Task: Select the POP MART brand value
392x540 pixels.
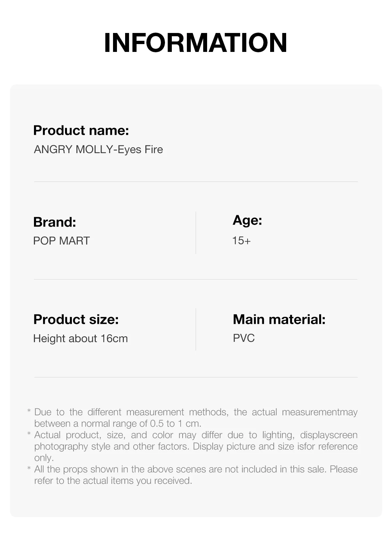Action: point(61,241)
